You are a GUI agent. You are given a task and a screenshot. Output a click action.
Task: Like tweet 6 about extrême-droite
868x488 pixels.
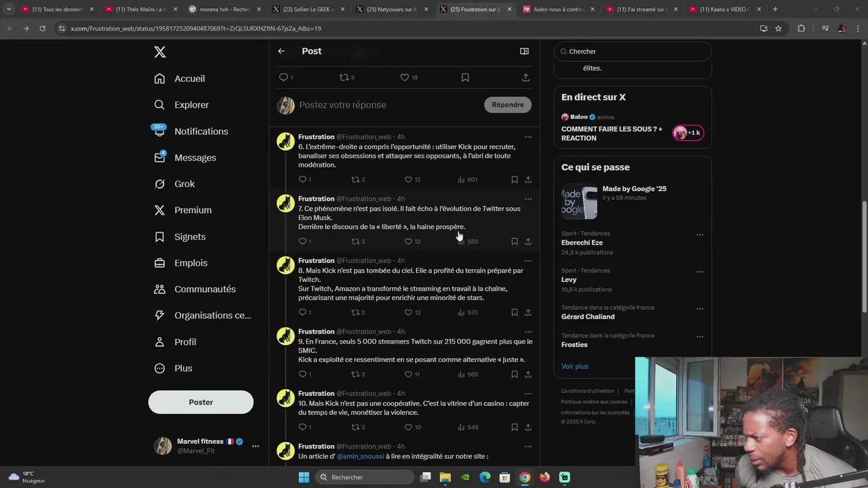click(408, 180)
